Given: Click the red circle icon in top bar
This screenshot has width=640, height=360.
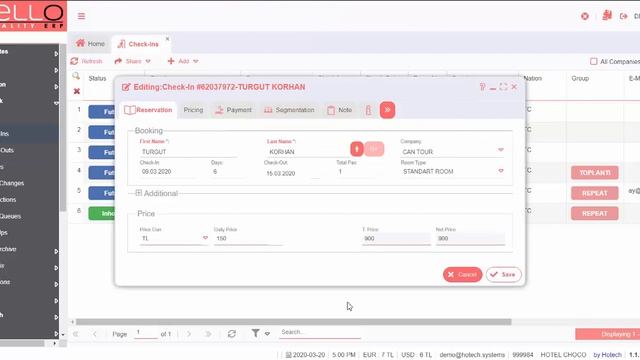Looking at the screenshot, I should coord(585,16).
